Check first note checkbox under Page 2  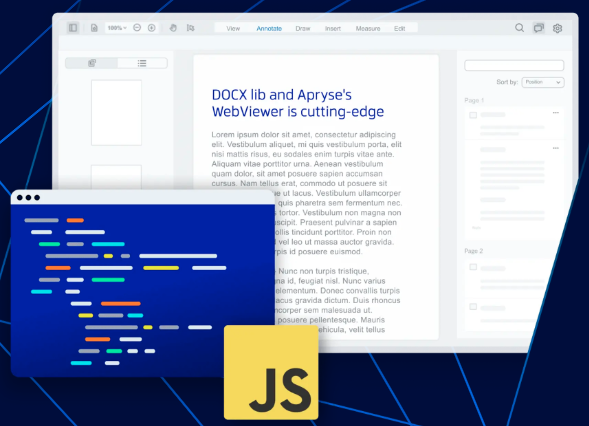pyautogui.click(x=473, y=267)
